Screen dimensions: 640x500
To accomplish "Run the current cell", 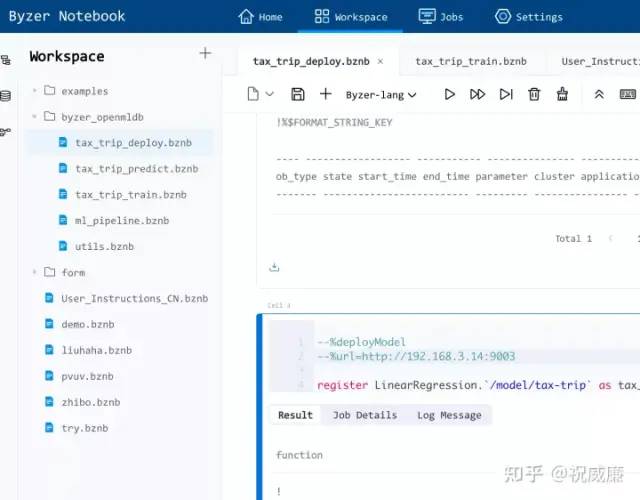I will pos(449,94).
